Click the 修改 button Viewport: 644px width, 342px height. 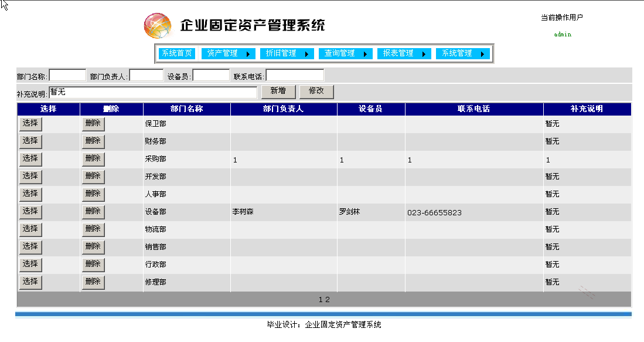pyautogui.click(x=316, y=92)
